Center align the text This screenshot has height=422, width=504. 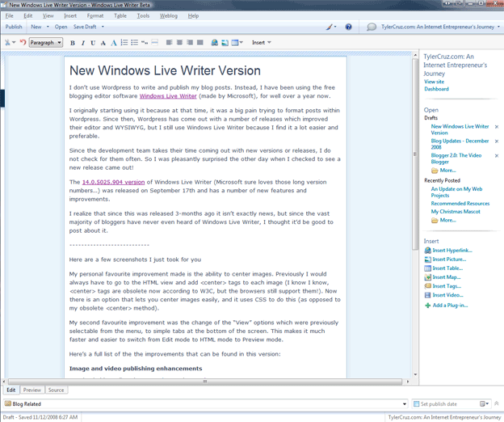click(179, 43)
